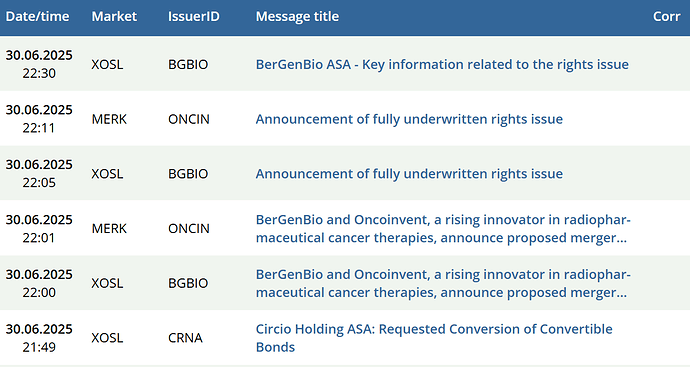Sort by the Date/time column header
690x367 pixels.
tap(37, 16)
